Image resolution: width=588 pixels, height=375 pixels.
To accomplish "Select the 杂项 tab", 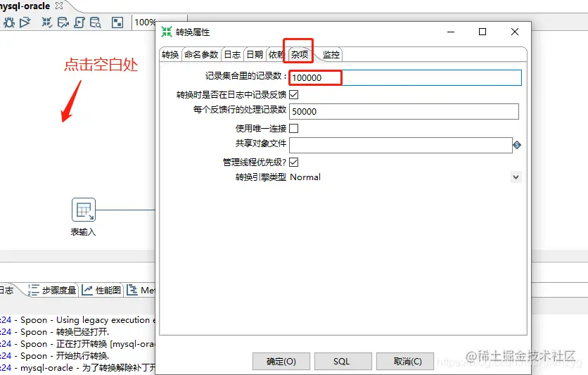I will click(300, 55).
